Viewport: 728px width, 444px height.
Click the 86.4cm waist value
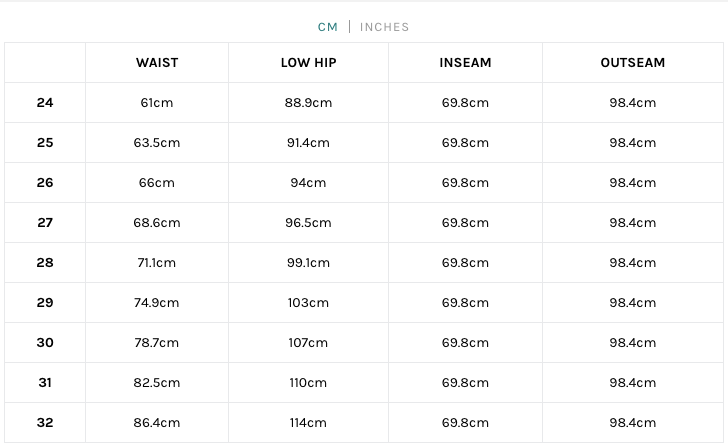tap(157, 423)
